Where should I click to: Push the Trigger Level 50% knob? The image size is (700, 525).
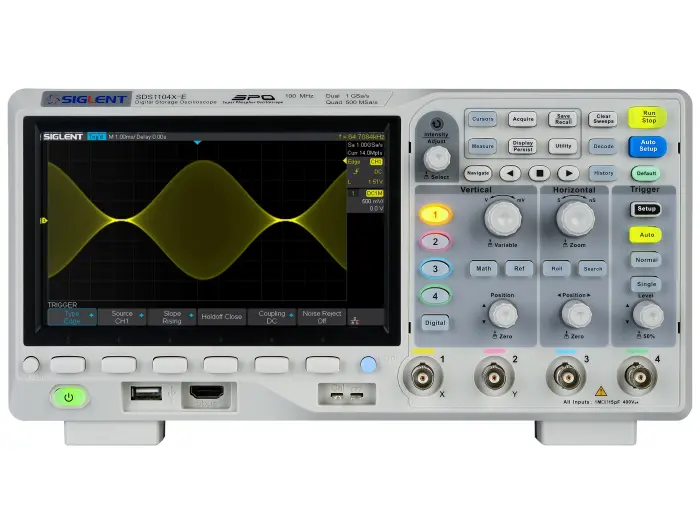[648, 315]
